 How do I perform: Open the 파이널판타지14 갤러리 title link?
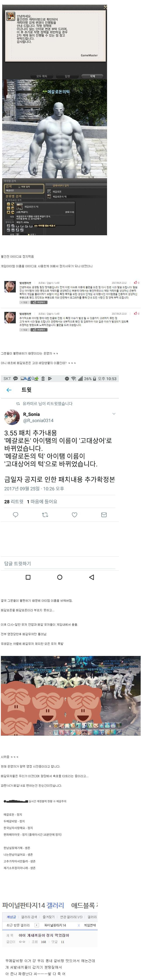(x=33, y=905)
